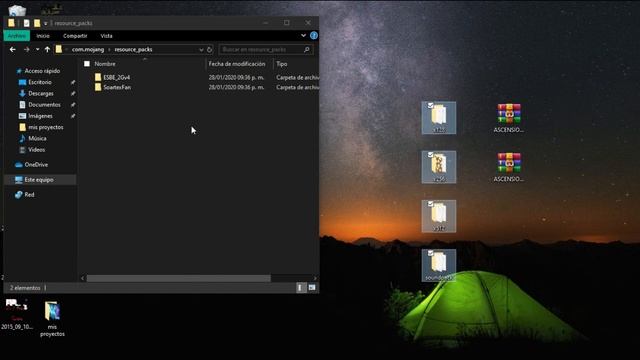Open chevron before com.mojang breadcrumb
Viewport: 640px width, 360px height.
[x=67, y=49]
